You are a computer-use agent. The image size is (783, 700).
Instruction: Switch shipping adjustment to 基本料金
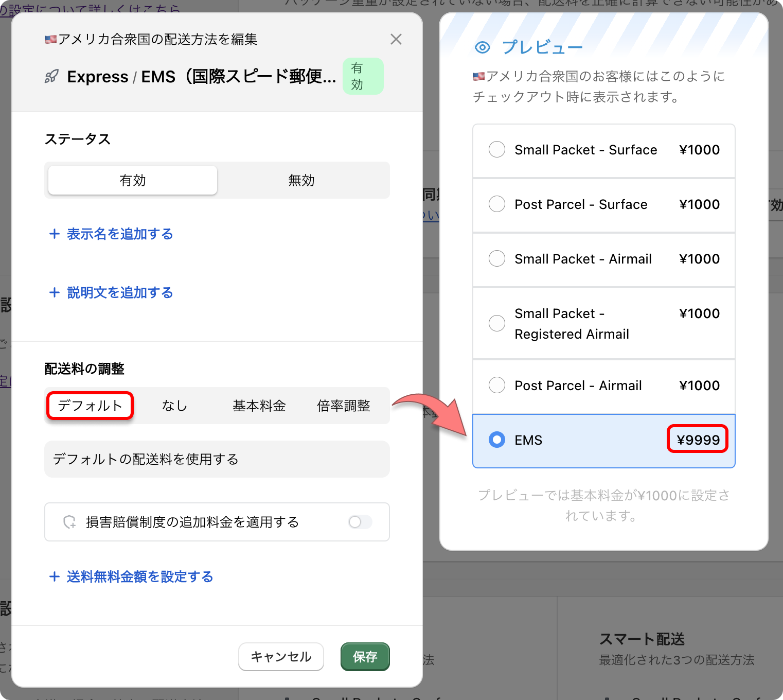(259, 406)
